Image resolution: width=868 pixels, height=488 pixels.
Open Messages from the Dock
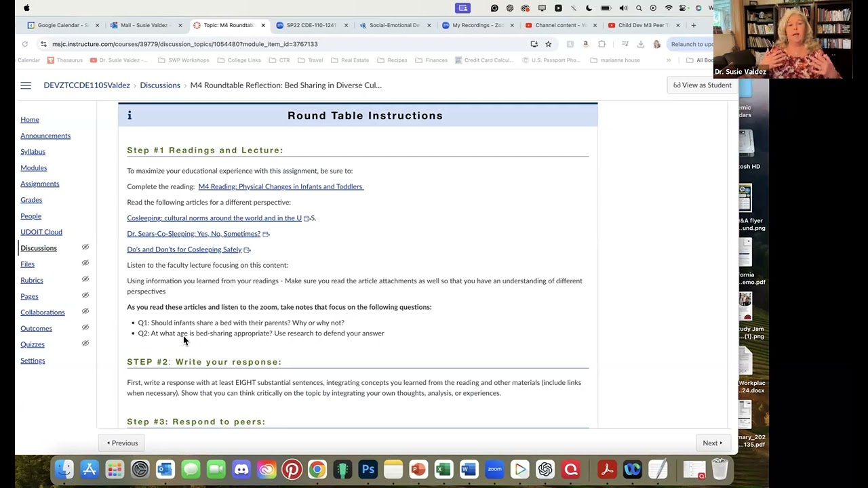tap(191, 469)
